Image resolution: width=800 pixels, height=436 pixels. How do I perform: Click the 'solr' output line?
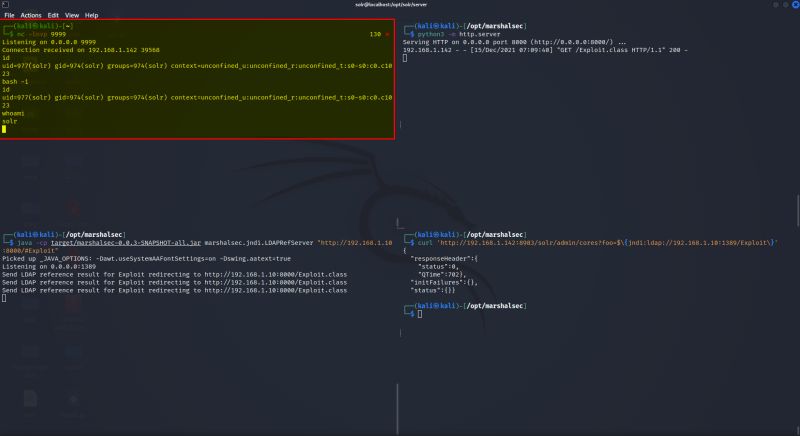point(10,121)
